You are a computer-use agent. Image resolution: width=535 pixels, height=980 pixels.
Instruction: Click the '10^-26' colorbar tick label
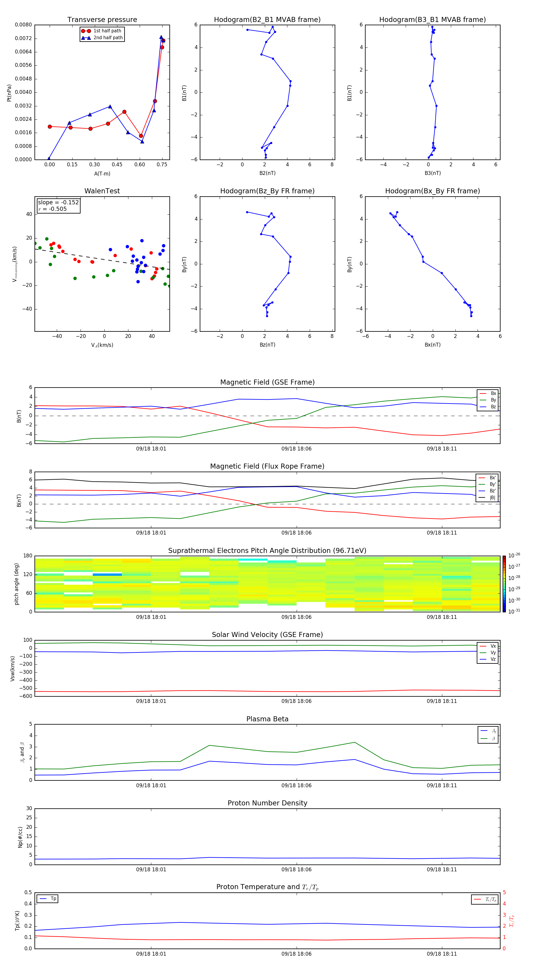[x=514, y=555]
